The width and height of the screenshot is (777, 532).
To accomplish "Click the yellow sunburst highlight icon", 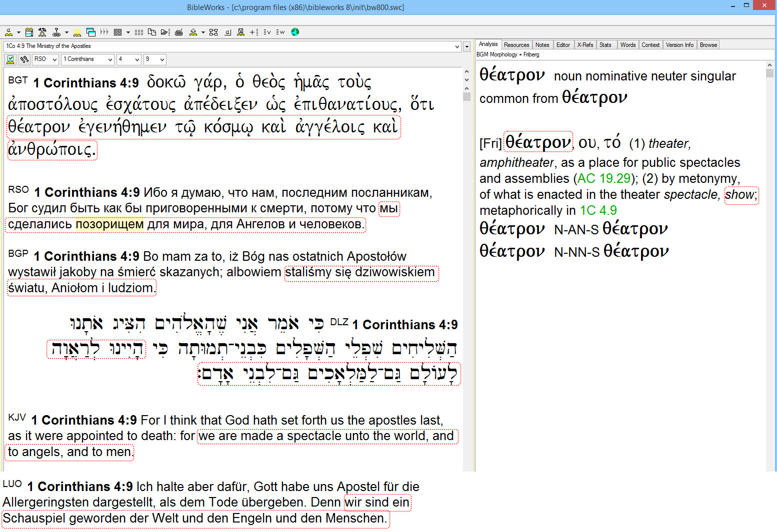I will pyautogui.click(x=77, y=32).
